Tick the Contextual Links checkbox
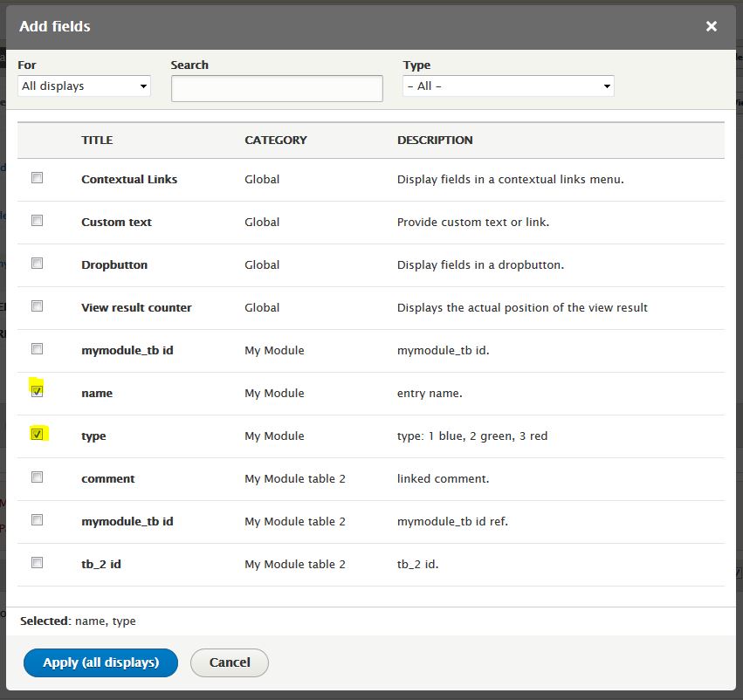Viewport: 743px width, 700px height. 37,177
